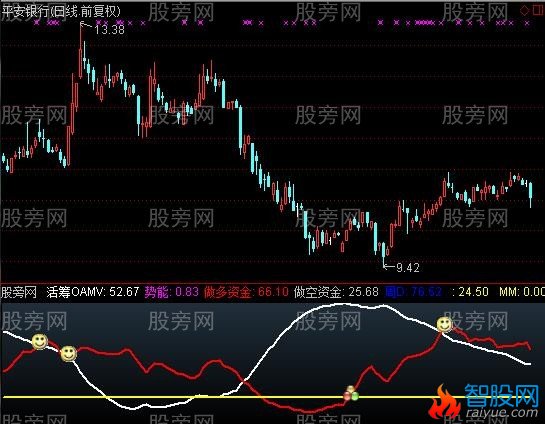Click the smiley marker where white line drops below red
Viewport: 545px width, 424px height.
(x=68, y=353)
